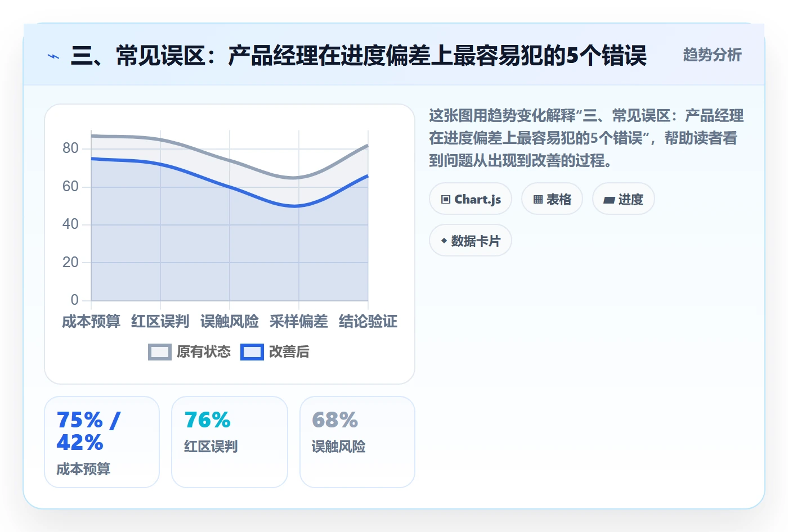Click the 68% value text

point(335,420)
